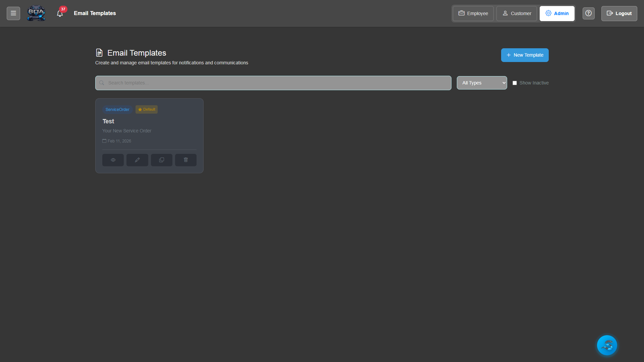The height and width of the screenshot is (362, 644).
Task: Preview the Test email template
Action: pos(113,160)
